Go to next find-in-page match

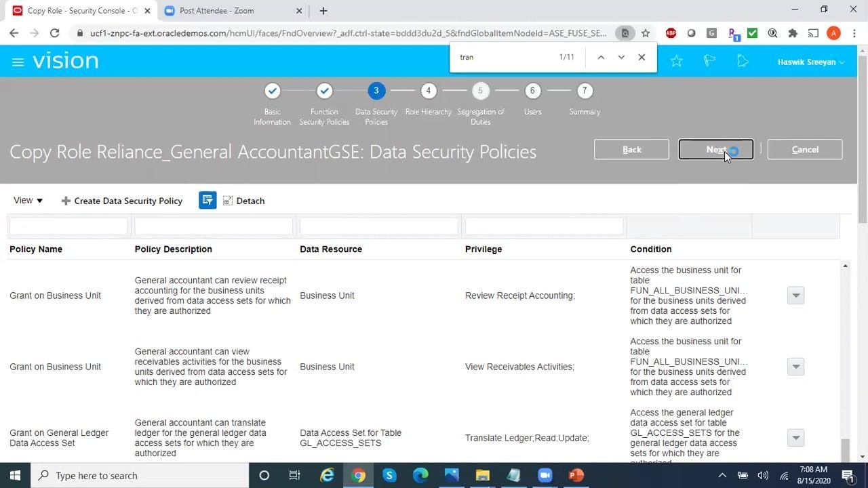pos(621,57)
